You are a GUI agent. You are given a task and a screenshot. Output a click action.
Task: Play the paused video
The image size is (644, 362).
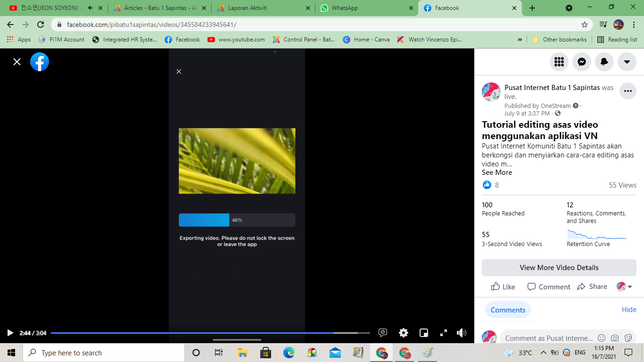(10, 333)
